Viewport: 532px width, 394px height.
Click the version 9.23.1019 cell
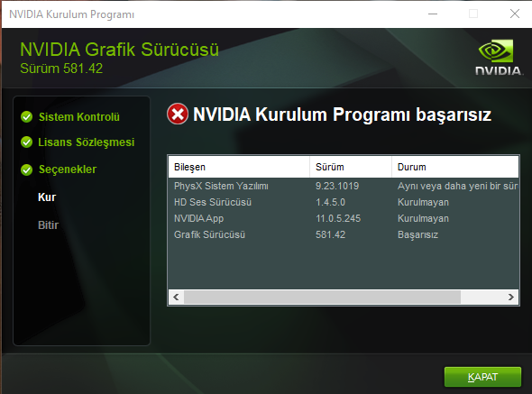[337, 186]
